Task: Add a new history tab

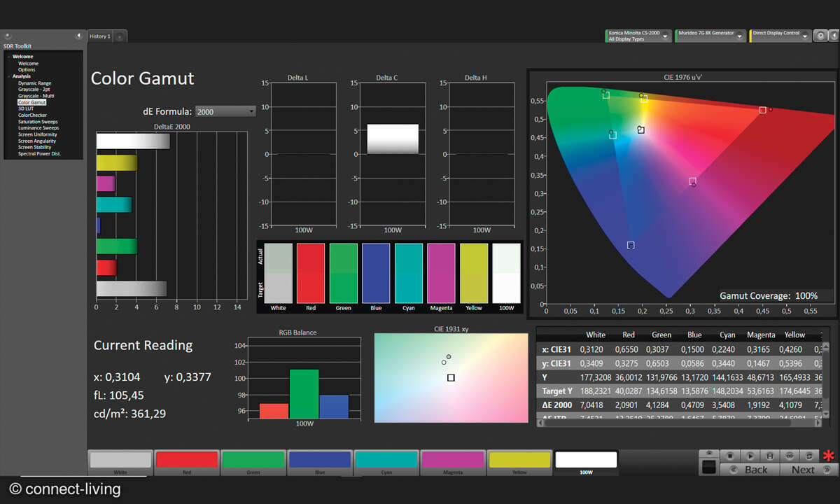Action: pyautogui.click(x=120, y=36)
